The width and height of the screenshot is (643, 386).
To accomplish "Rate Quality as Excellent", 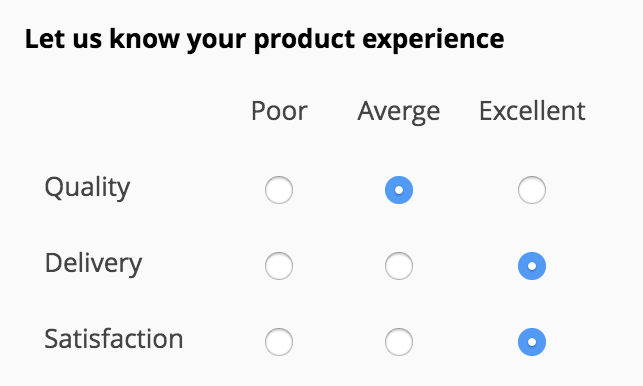I will 532,190.
